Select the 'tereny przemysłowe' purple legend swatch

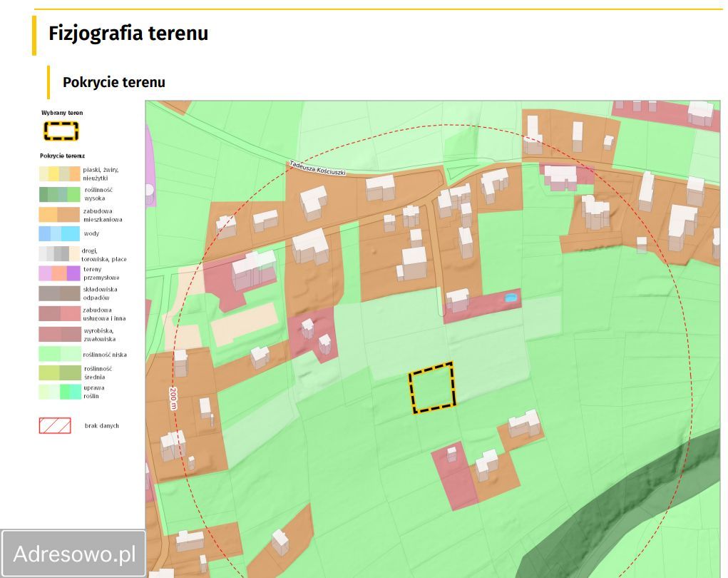tap(59, 273)
